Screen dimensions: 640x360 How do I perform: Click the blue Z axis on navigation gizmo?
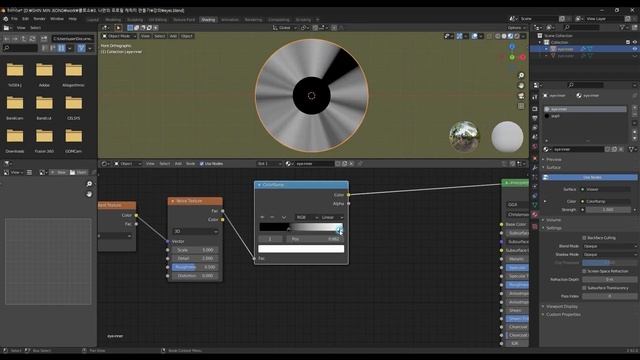click(x=512, y=47)
